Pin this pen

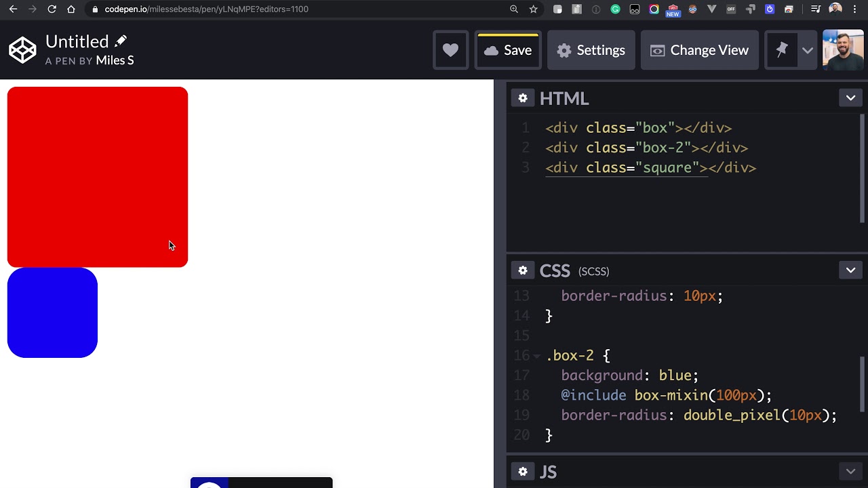[x=781, y=50]
